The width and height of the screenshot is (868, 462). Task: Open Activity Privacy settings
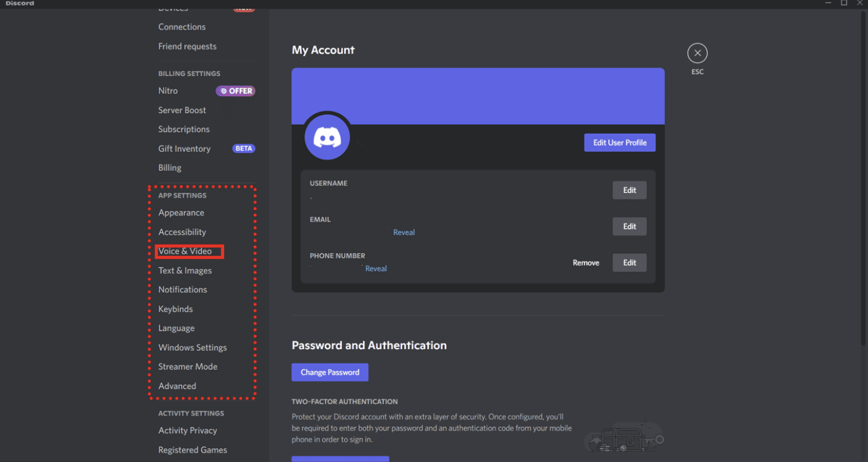coord(188,430)
